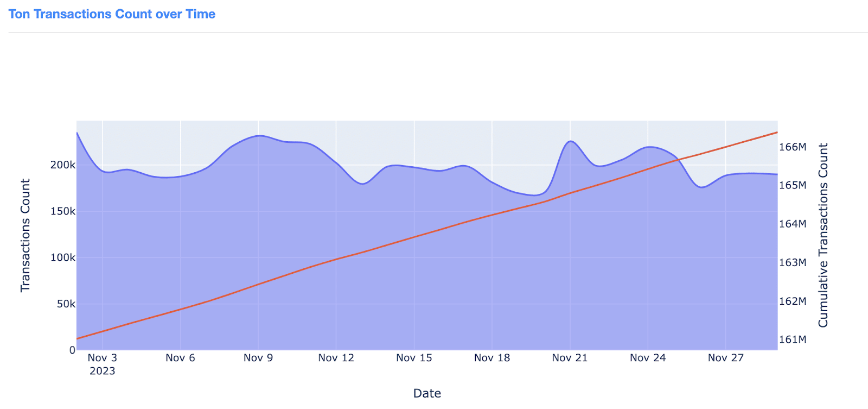
Task: Click the 200k left axis tick label
Action: click(x=63, y=165)
